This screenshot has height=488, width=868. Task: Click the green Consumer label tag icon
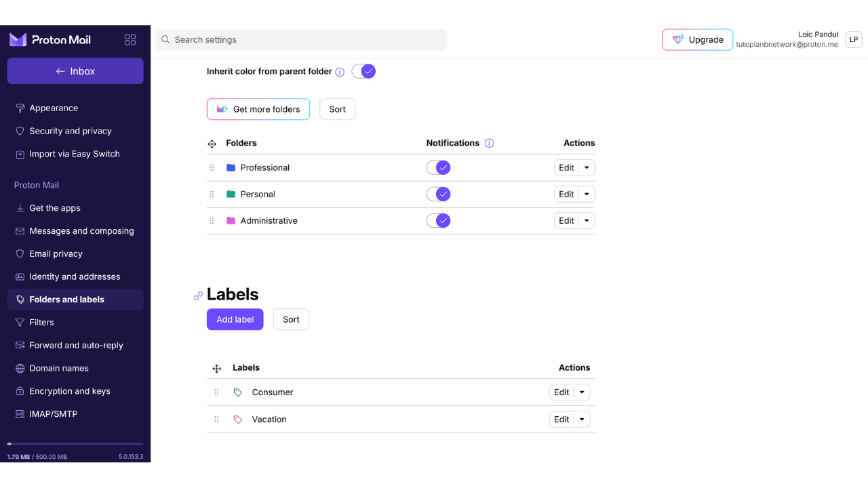pyautogui.click(x=238, y=392)
